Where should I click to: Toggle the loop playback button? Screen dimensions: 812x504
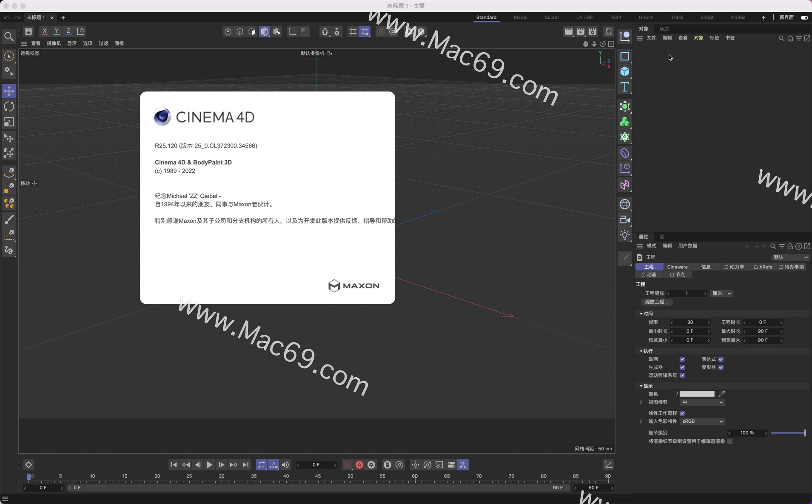point(262,465)
